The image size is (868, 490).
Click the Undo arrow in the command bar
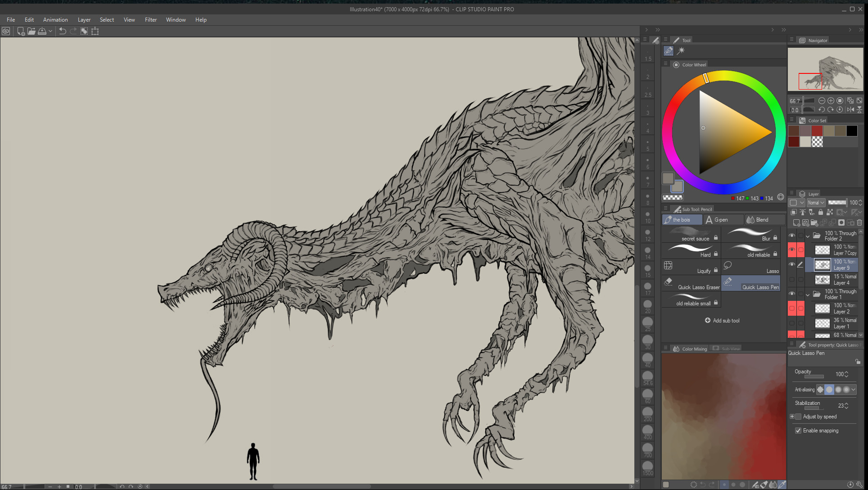[63, 31]
